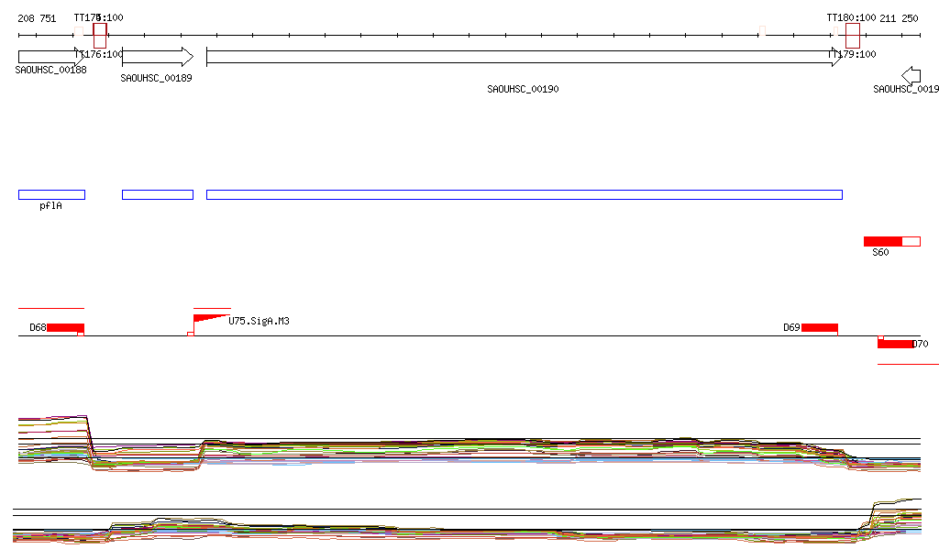Click the D70 label text
Viewport: 939px width, 560px height.
point(921,344)
